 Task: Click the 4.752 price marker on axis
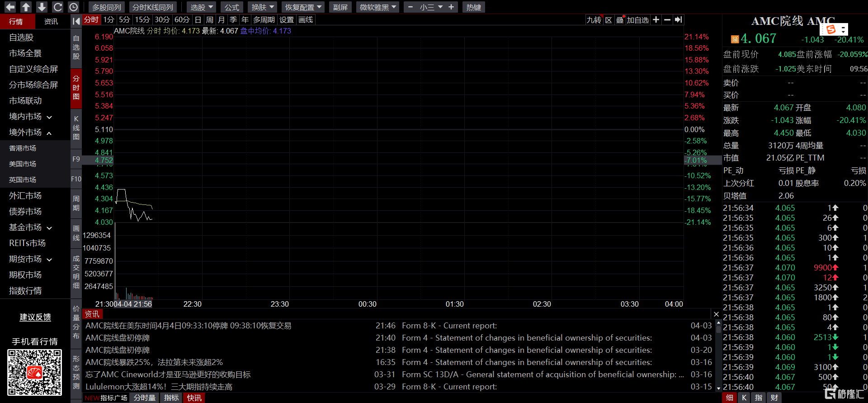tap(104, 160)
